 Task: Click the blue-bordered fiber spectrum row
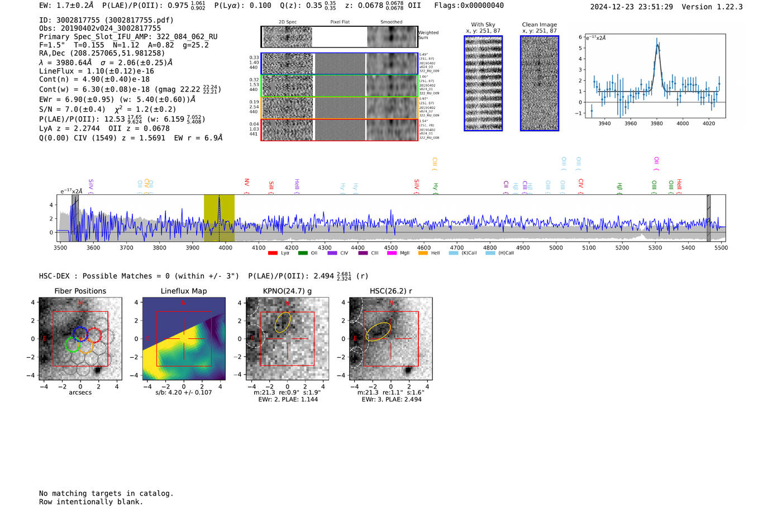(x=339, y=64)
